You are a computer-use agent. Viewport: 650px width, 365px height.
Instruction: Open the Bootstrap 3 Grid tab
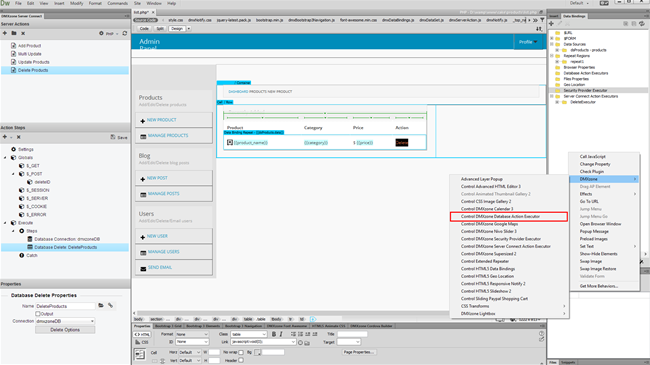click(168, 326)
